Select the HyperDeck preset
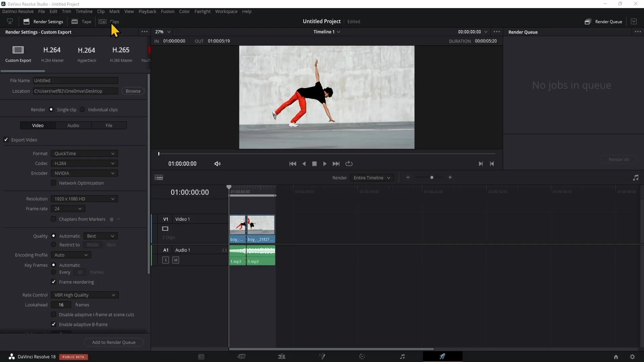This screenshot has height=362, width=644. [x=87, y=54]
